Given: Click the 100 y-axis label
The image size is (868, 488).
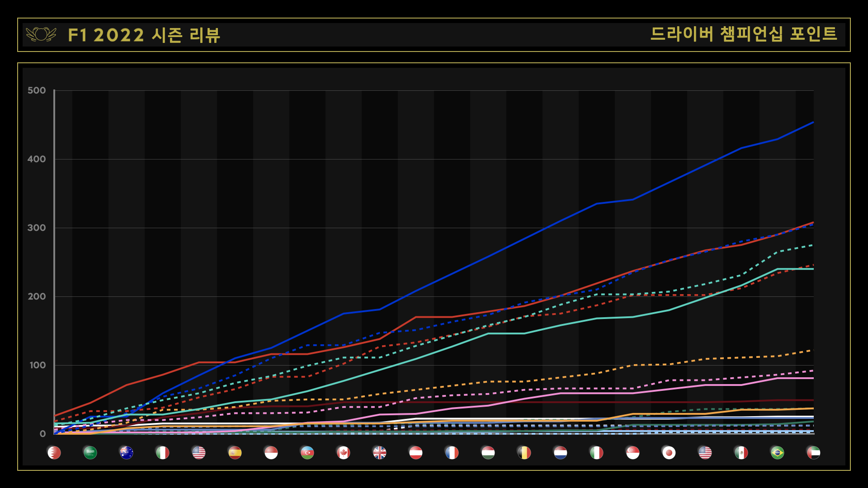Looking at the screenshot, I should pos(38,365).
